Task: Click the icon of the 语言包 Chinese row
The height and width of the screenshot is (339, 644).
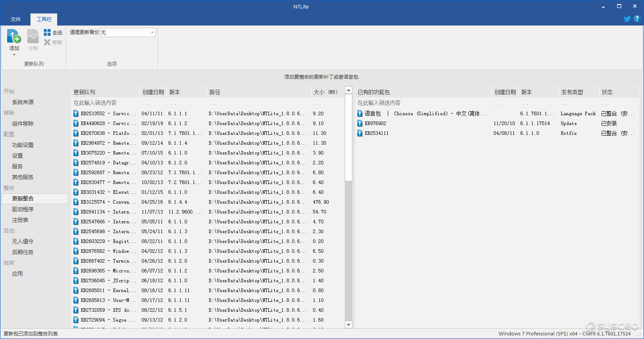Action: point(360,113)
